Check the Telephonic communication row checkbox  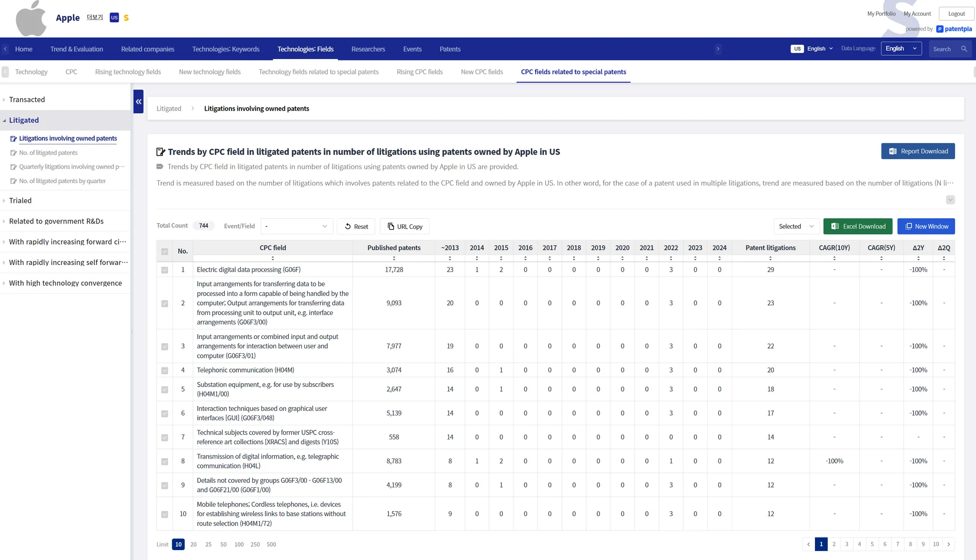tap(164, 370)
